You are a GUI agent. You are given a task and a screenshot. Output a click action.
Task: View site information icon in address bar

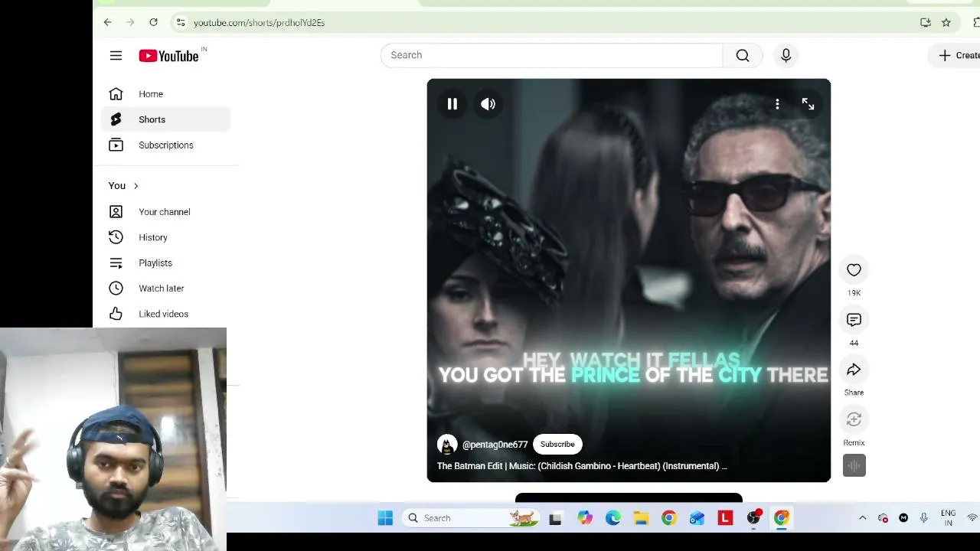181,22
